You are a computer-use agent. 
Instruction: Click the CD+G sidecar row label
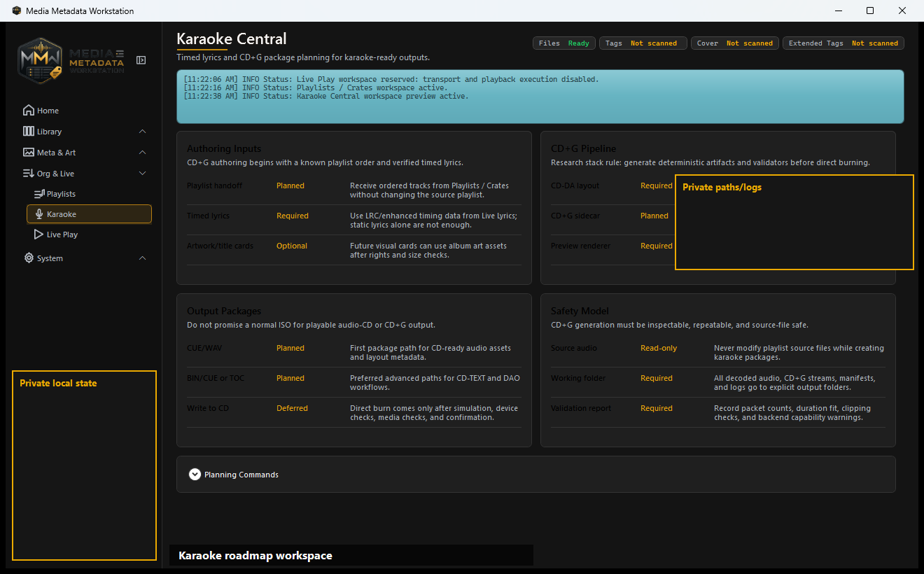coord(577,216)
